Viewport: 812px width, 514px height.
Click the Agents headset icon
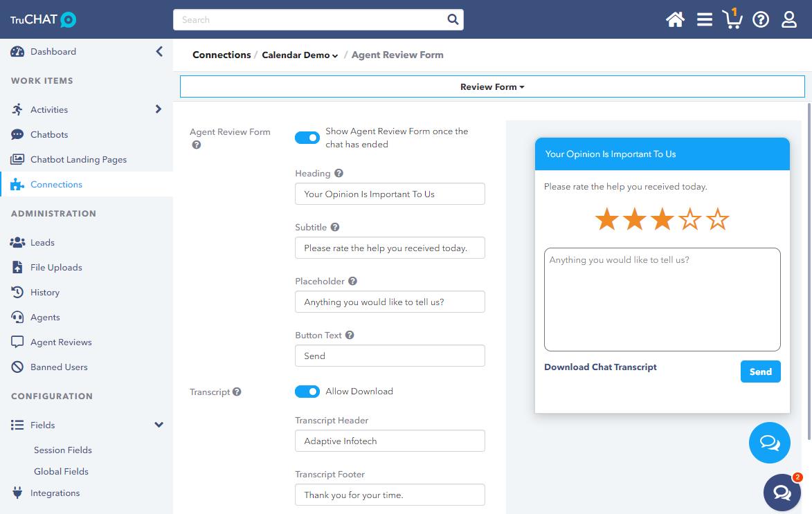tap(17, 317)
